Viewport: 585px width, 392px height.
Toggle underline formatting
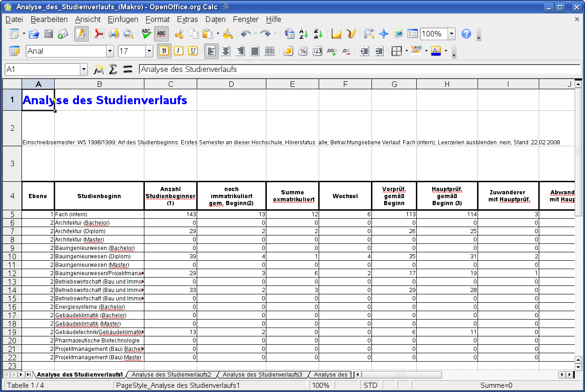pos(193,51)
